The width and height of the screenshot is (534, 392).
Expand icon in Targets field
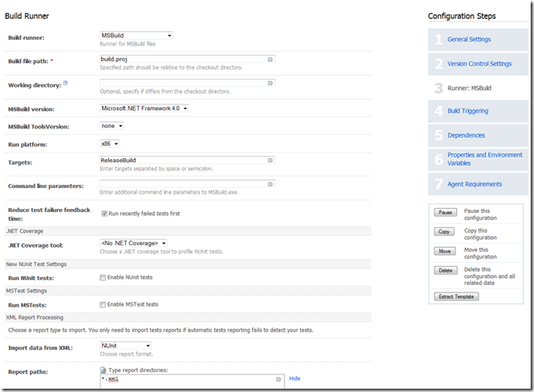click(x=270, y=160)
